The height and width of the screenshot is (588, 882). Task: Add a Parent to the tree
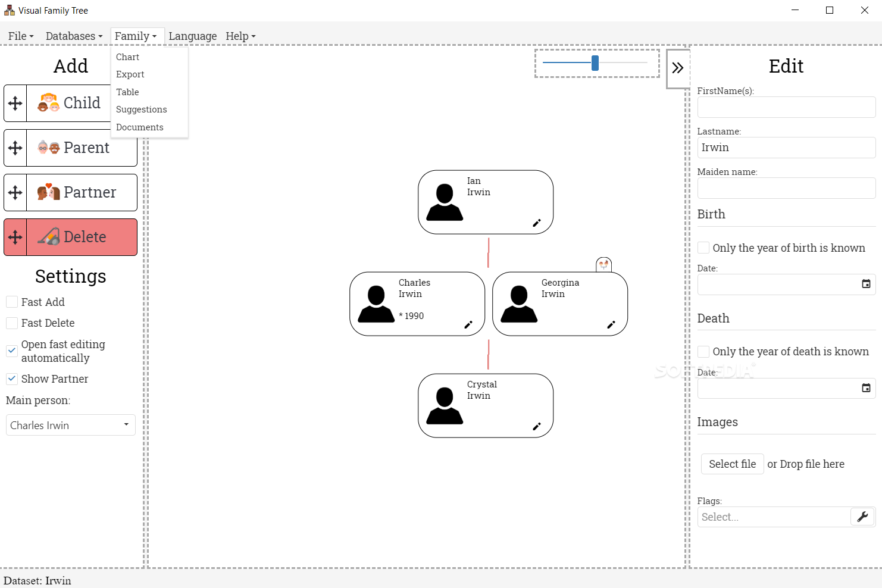coord(82,148)
